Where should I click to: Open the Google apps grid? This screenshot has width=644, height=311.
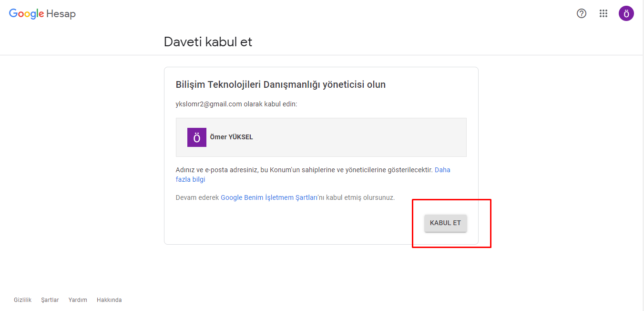603,13
